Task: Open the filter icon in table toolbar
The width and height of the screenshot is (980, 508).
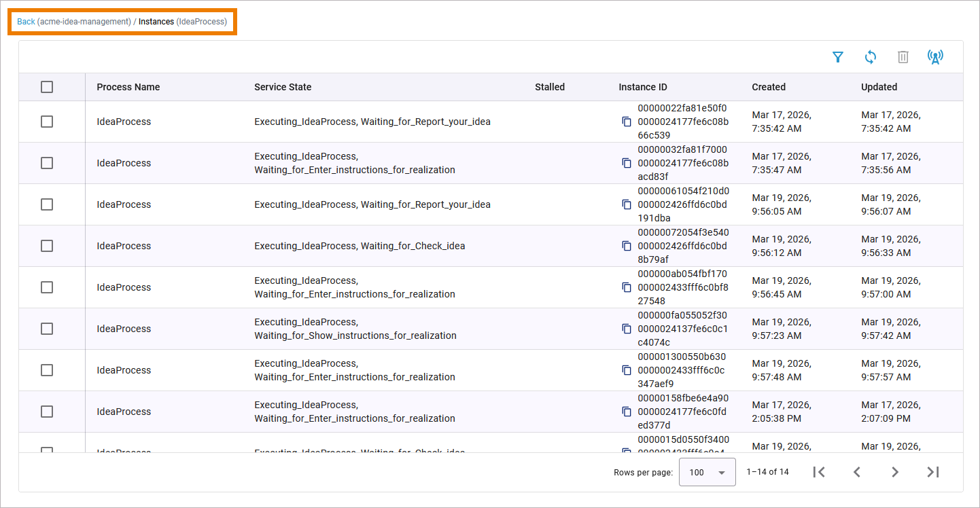Action: pos(838,57)
